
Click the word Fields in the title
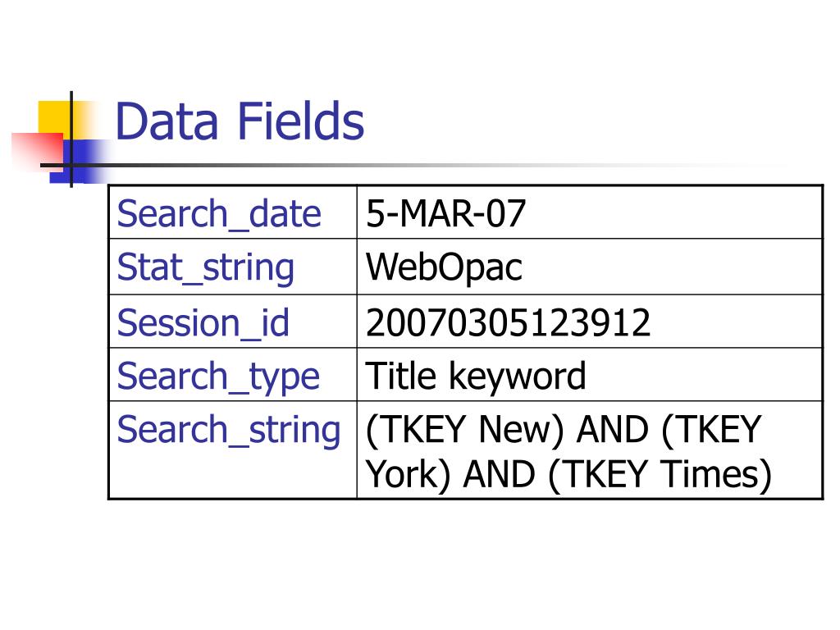coord(301,121)
